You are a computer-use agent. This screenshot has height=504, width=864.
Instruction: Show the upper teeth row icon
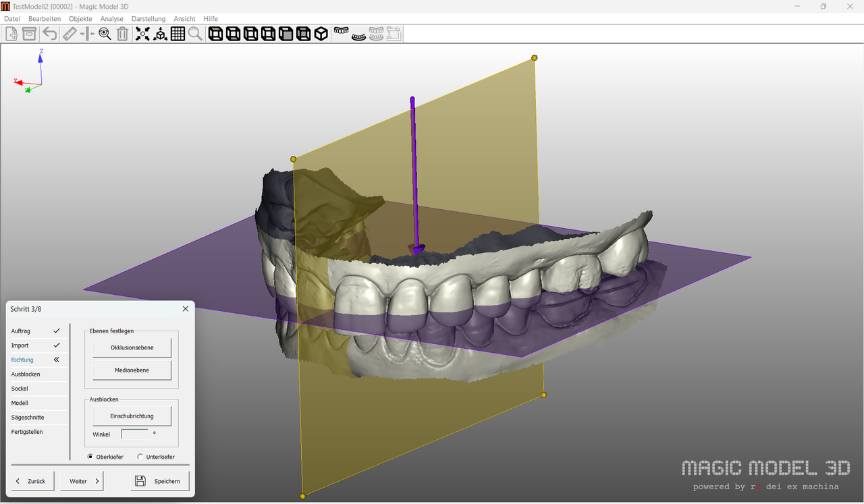pyautogui.click(x=342, y=31)
